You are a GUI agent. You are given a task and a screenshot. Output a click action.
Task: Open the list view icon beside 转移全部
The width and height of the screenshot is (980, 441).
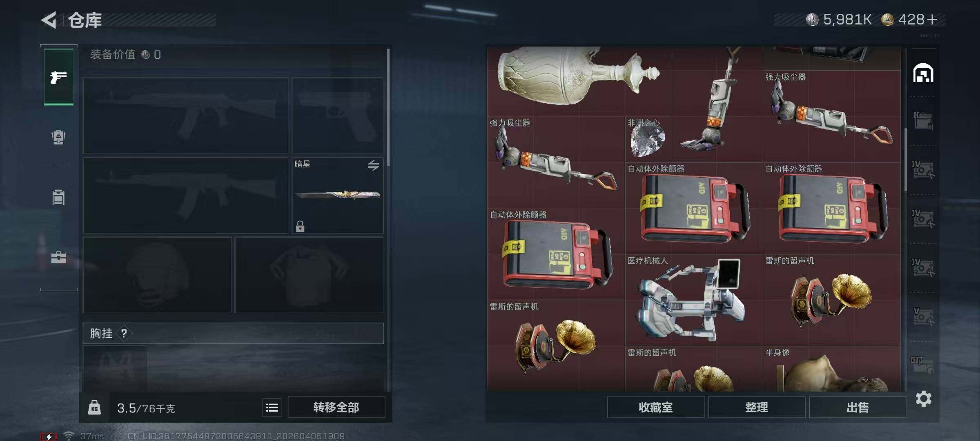point(272,408)
